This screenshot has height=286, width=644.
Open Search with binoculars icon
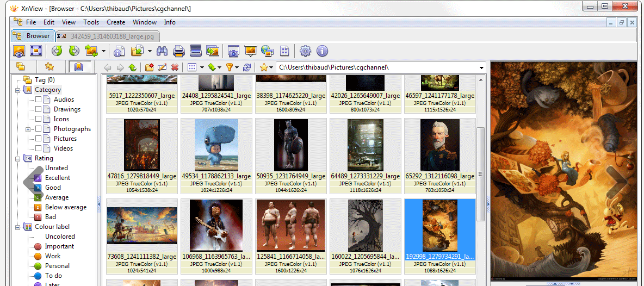pos(162,51)
